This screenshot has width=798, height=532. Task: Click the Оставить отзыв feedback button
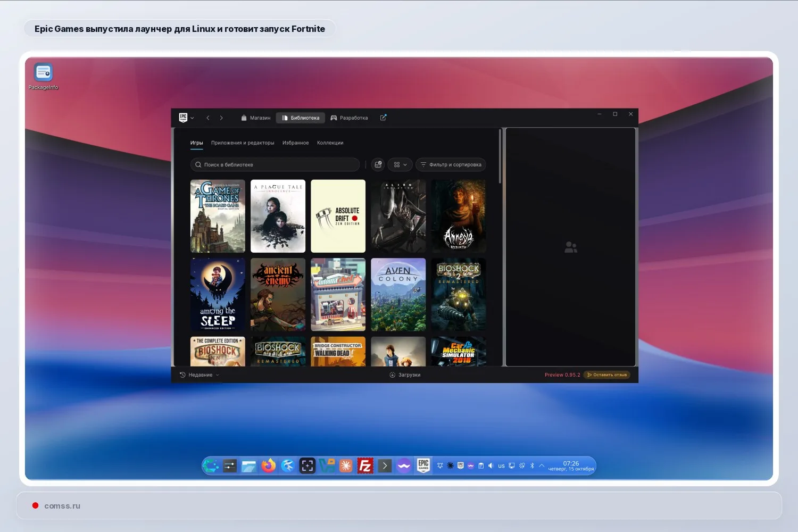[x=607, y=375]
